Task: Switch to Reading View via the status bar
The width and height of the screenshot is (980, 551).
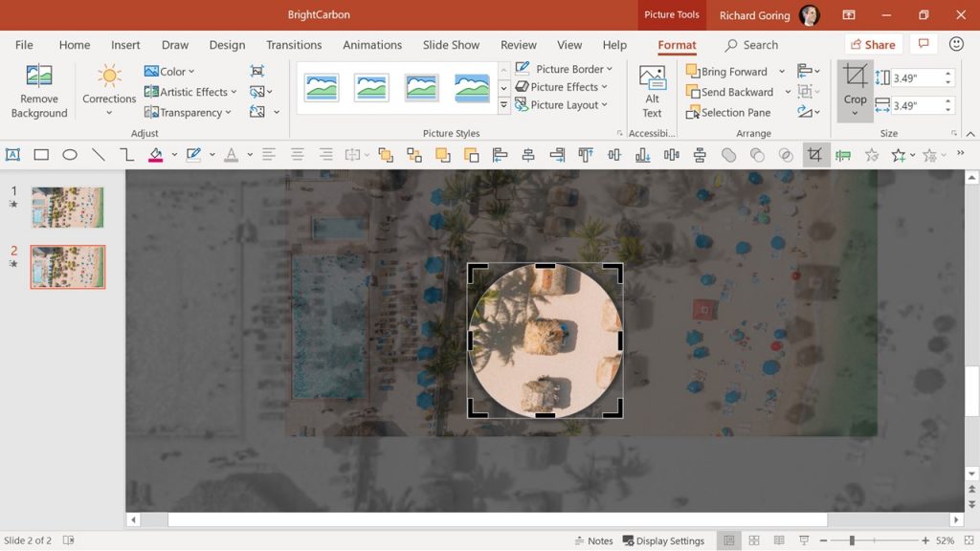Action: (777, 540)
